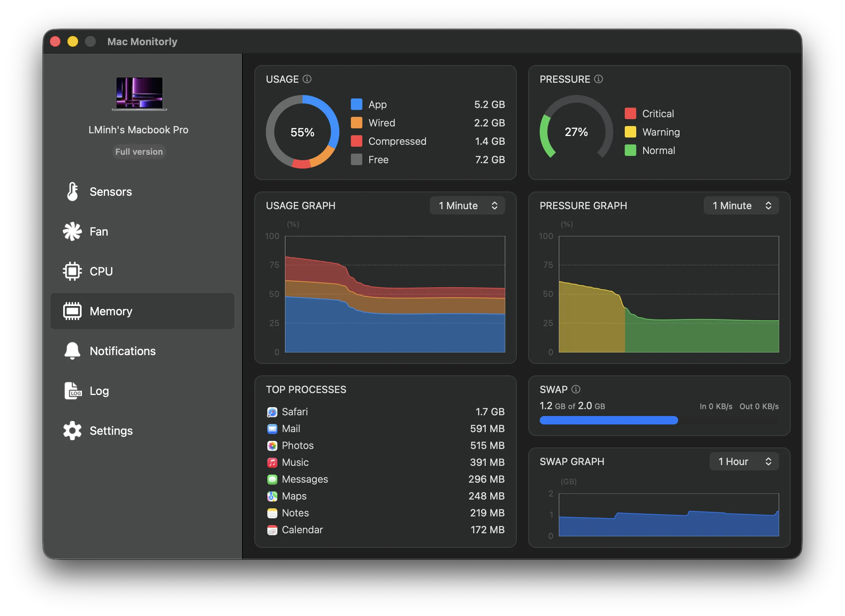Click the usage graph stacked area chart
The height and width of the screenshot is (616, 845).
(395, 294)
